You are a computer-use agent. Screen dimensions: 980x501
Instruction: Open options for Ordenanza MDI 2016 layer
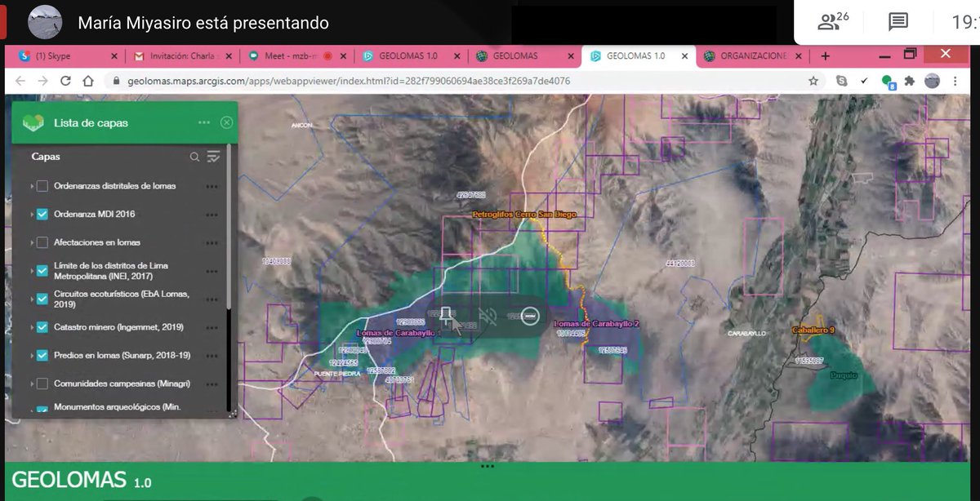(x=212, y=215)
